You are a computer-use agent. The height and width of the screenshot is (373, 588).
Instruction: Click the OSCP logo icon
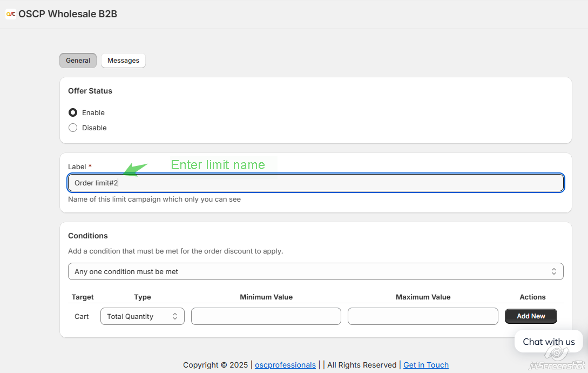[x=11, y=14]
